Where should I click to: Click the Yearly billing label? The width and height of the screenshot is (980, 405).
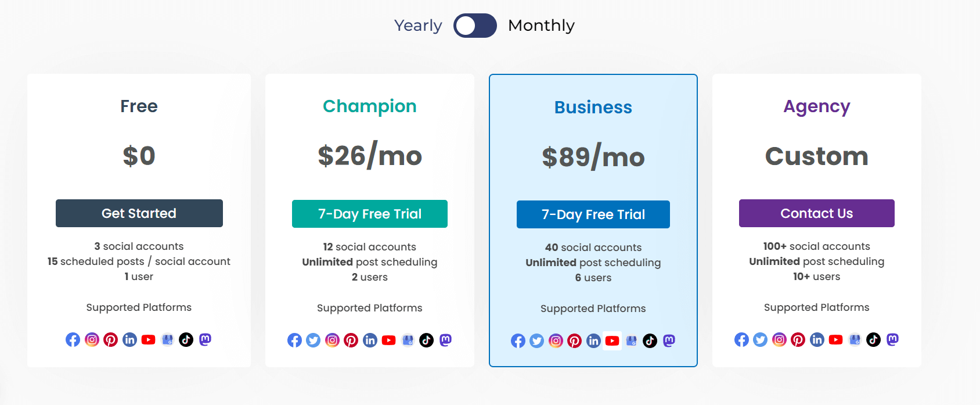[417, 25]
